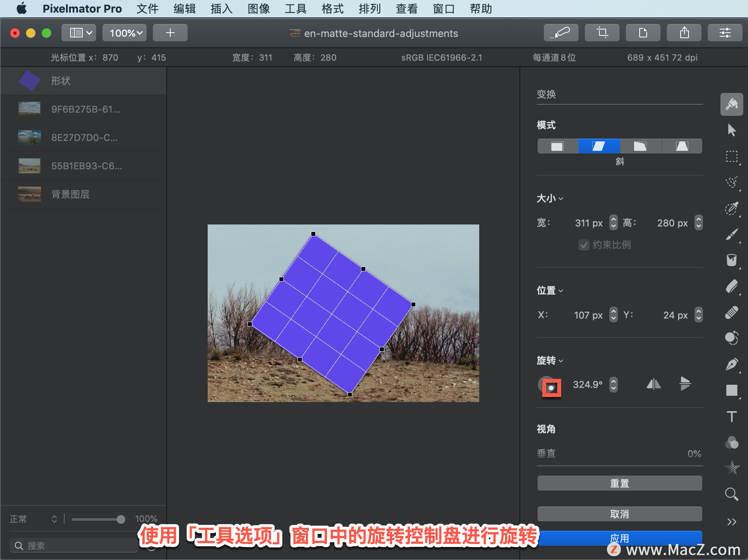Open the 格式 menu
Screen dimensions: 748x560
333,9
